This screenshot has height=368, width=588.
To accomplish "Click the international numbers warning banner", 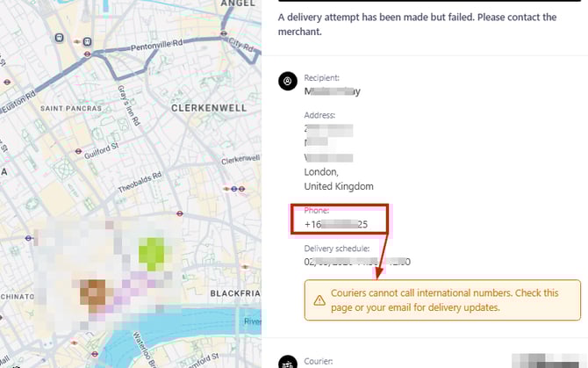I will (442, 300).
